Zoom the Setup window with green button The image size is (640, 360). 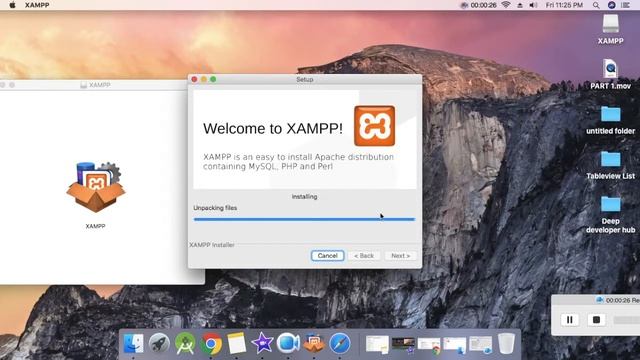(x=213, y=79)
